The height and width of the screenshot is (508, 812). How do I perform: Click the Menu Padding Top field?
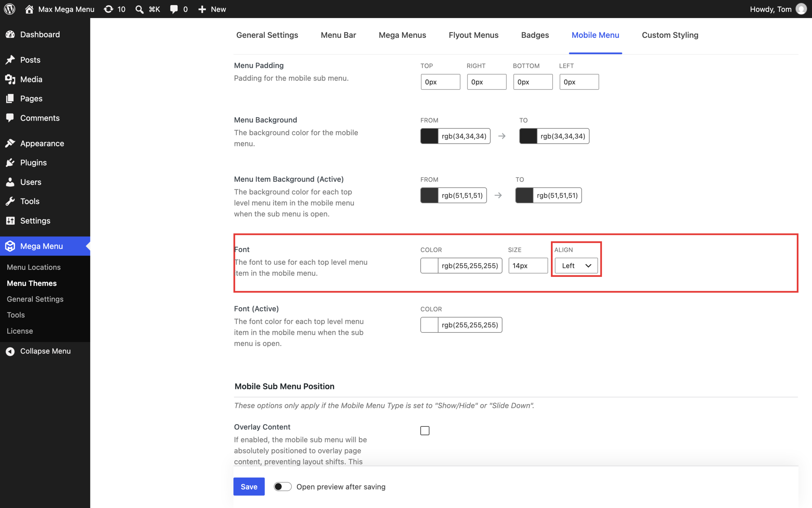point(441,82)
